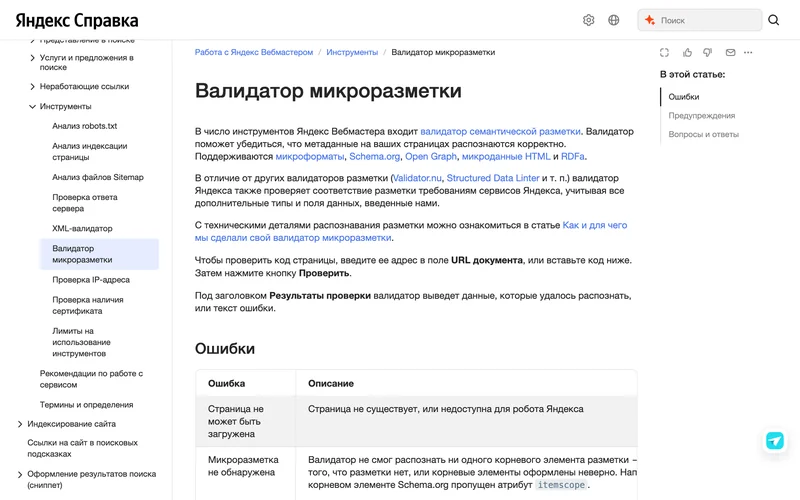Go to Работа с Яндекс Вебмастером breadcrumb
The image size is (800, 500).
(254, 52)
